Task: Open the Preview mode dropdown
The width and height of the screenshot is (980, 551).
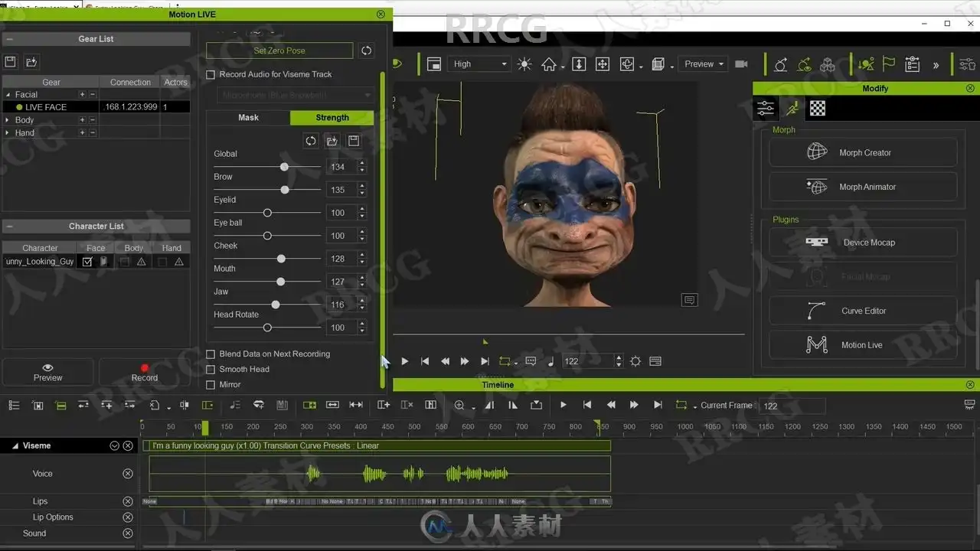Action: tap(704, 64)
